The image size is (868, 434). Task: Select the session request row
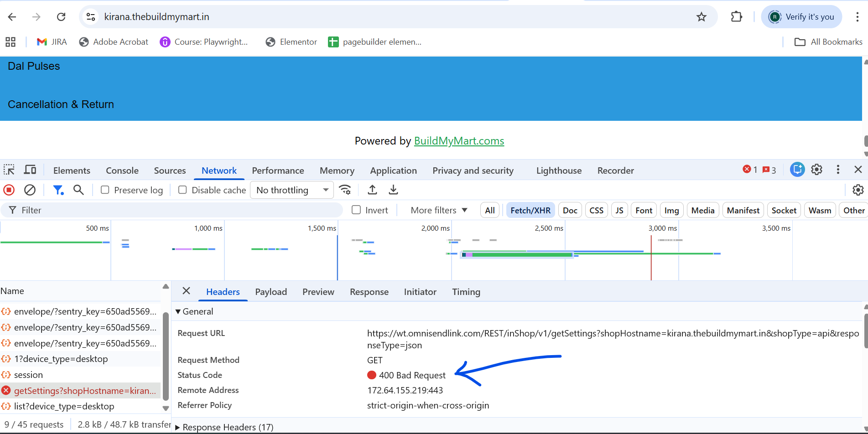[80, 375]
